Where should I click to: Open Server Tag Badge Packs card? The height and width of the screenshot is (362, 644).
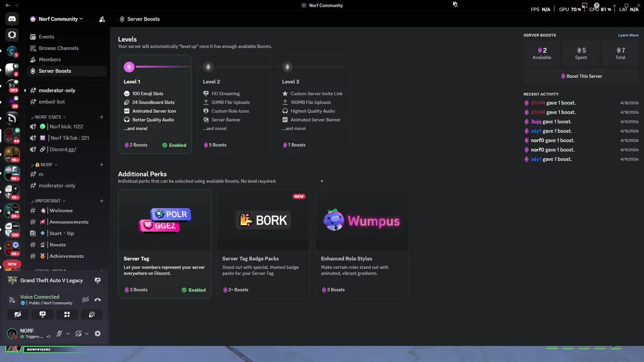point(263,244)
